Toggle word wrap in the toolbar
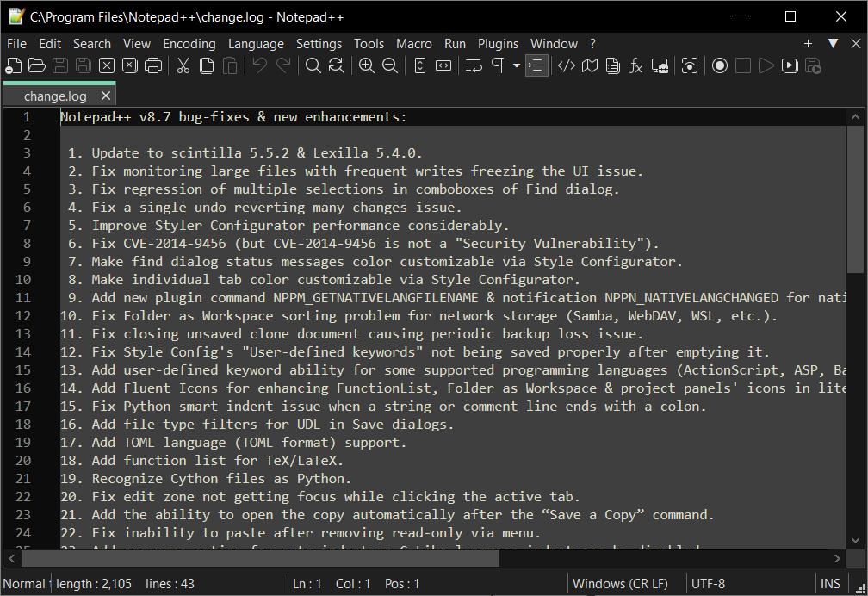Image resolution: width=868 pixels, height=596 pixels. click(474, 65)
